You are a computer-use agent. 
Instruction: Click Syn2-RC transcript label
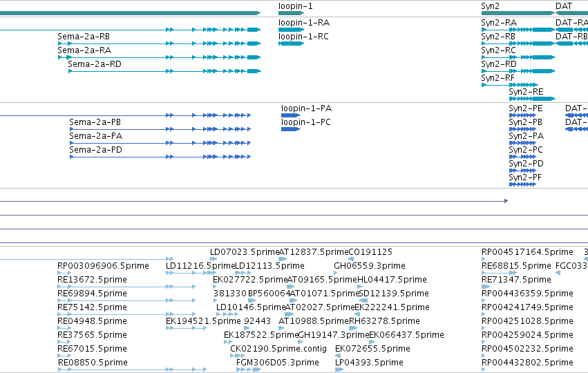point(498,50)
